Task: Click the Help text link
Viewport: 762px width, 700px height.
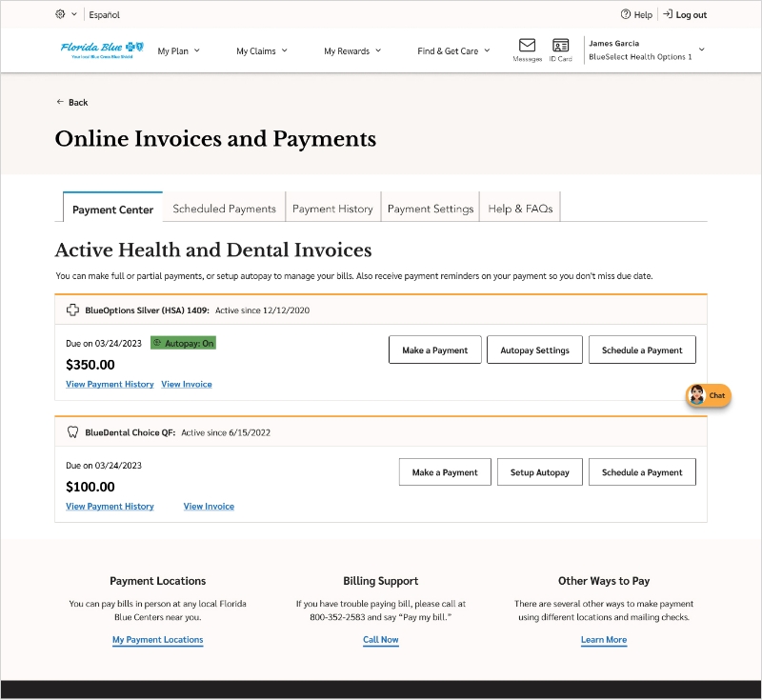Action: coord(643,14)
